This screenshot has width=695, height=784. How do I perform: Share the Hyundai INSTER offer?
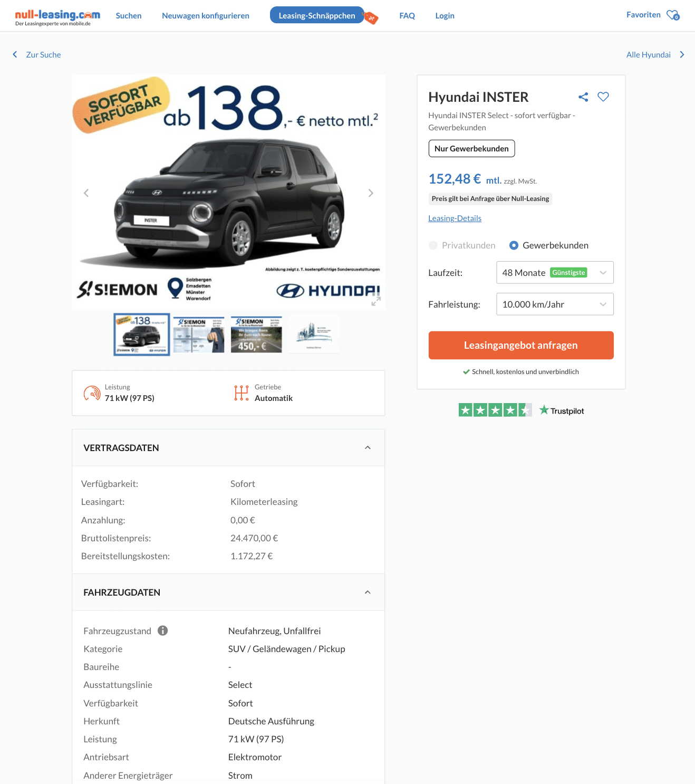[583, 97]
